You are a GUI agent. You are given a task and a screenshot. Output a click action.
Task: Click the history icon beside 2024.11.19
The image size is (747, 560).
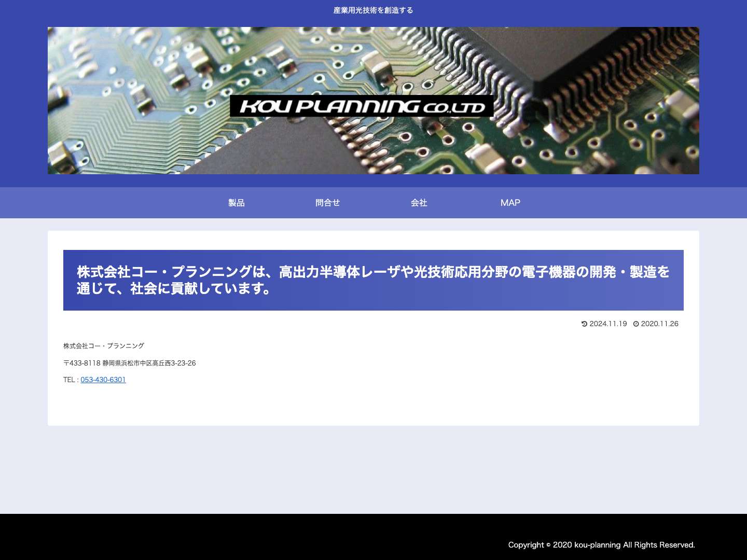point(585,324)
